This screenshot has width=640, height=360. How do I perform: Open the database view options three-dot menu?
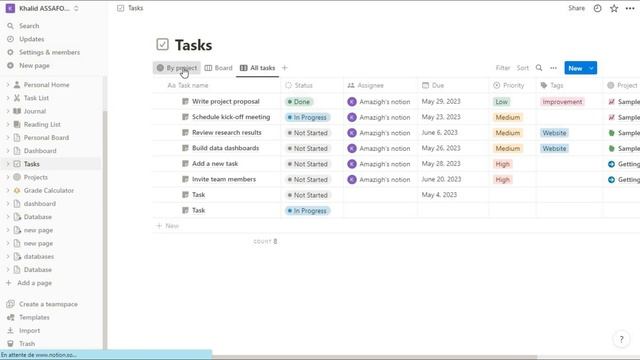[x=553, y=68]
